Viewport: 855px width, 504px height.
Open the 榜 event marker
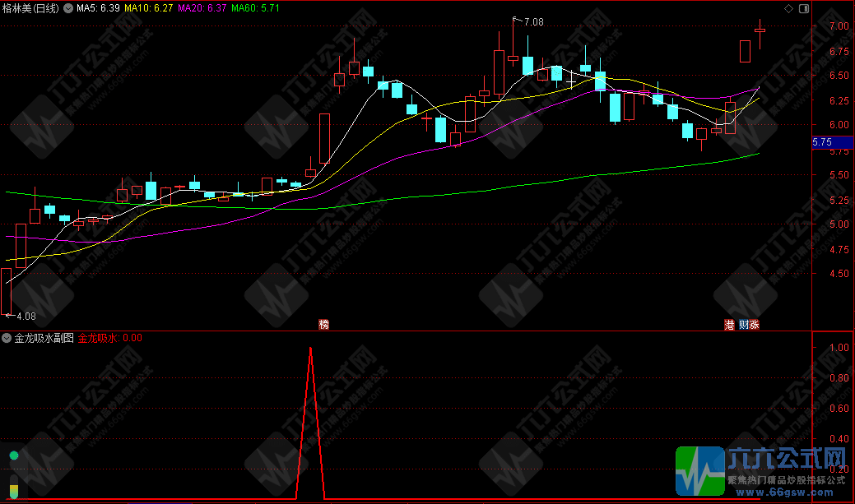pos(324,325)
